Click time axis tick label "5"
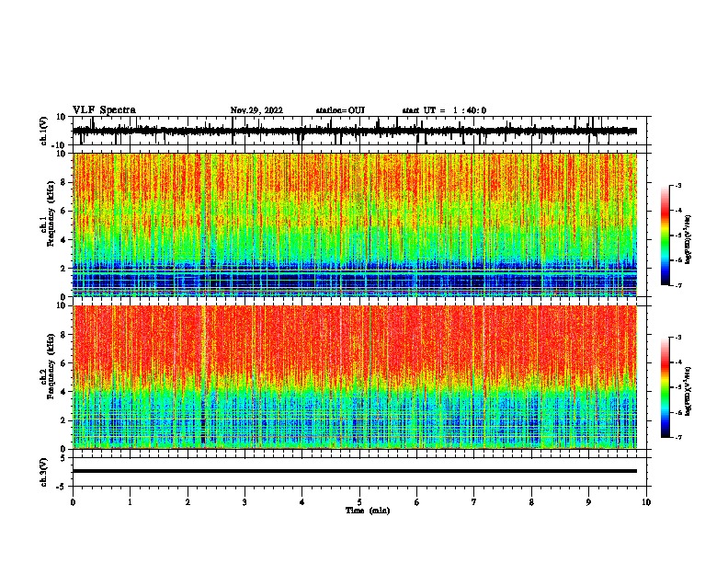728x563 pixels. tap(359, 502)
